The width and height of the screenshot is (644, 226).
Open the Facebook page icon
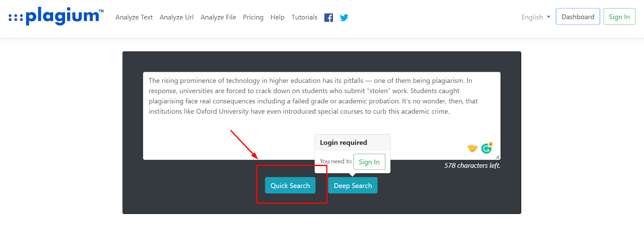pyautogui.click(x=328, y=18)
